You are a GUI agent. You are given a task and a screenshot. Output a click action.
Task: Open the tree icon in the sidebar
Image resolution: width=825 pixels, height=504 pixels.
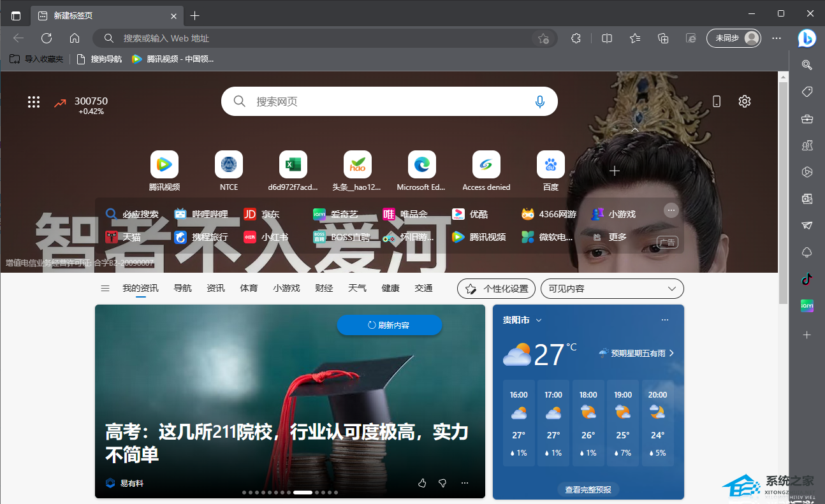[x=807, y=252]
